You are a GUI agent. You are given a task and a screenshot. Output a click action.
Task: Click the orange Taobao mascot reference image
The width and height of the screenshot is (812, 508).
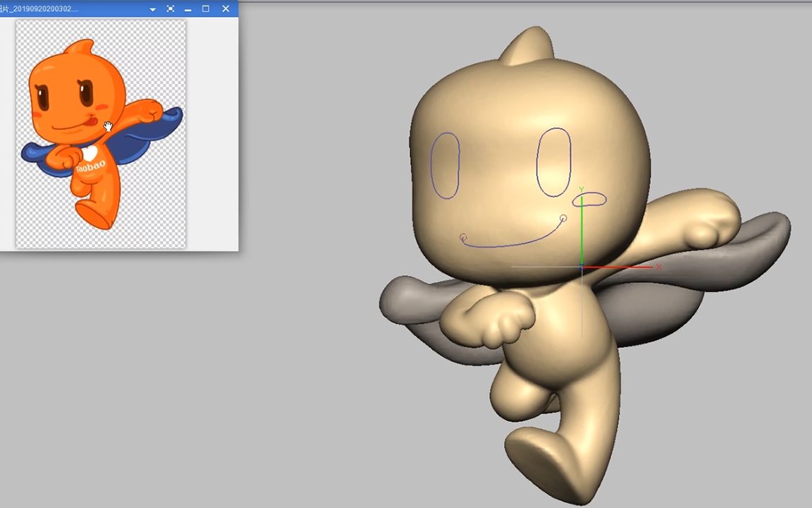point(101,134)
